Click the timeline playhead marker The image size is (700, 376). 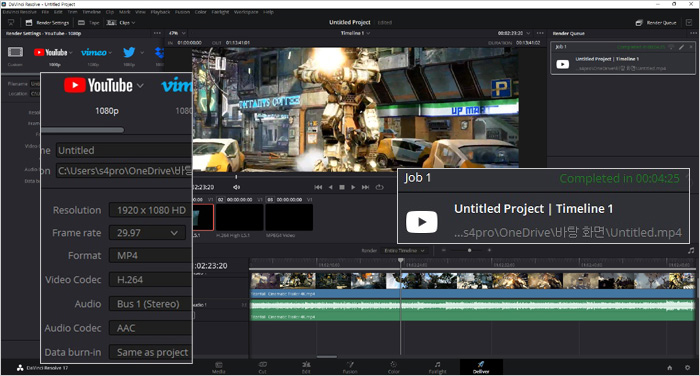coord(401,260)
